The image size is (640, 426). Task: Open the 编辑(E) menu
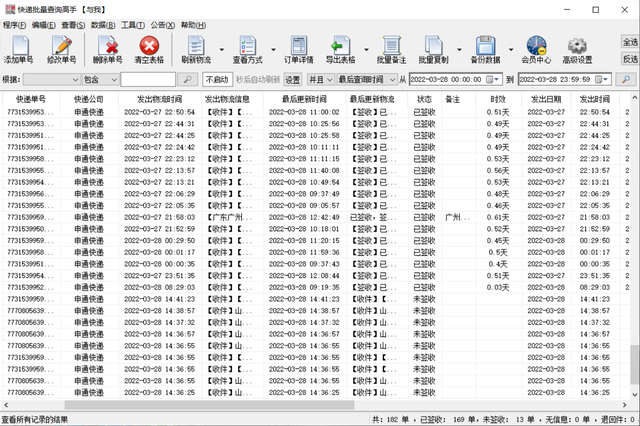tap(44, 25)
